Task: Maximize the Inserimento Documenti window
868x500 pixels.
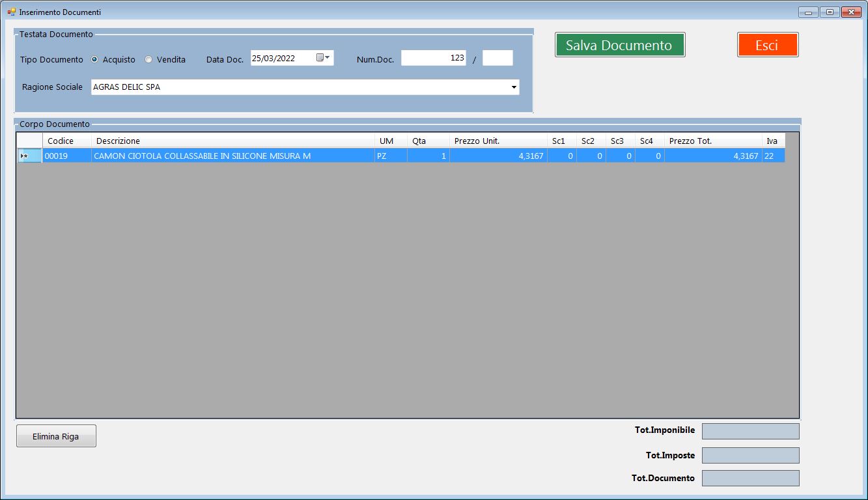Action: (830, 12)
